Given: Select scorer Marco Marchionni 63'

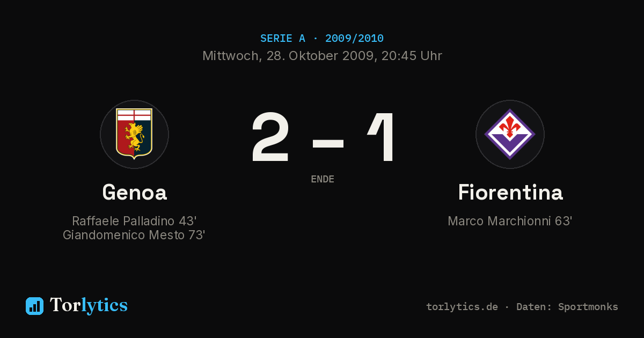Looking at the screenshot, I should point(510,221).
